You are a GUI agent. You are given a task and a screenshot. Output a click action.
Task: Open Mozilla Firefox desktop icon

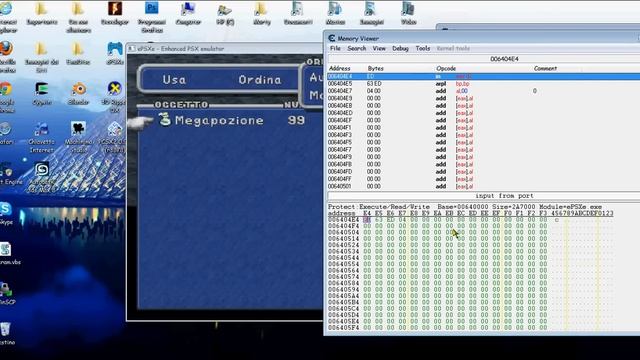pyautogui.click(x=6, y=49)
